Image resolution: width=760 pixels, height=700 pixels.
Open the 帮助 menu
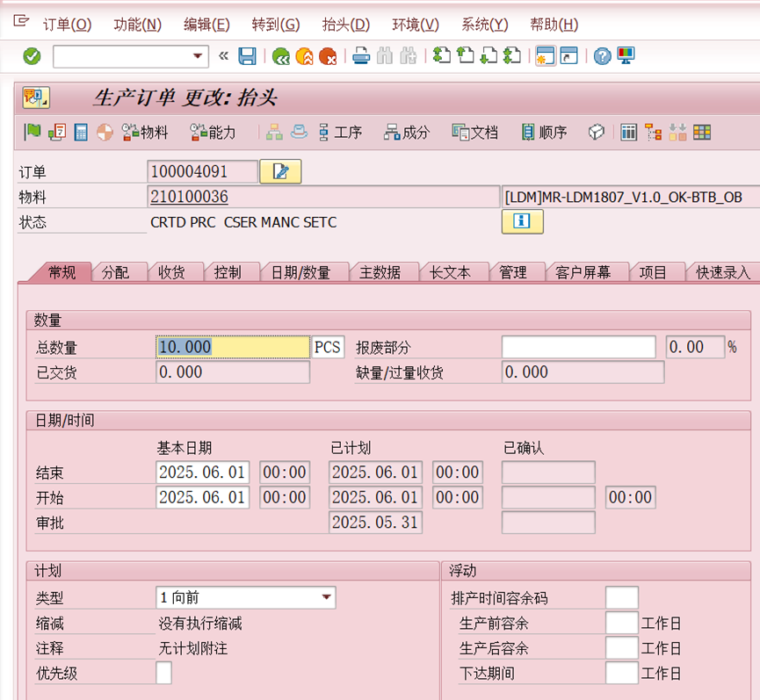coord(554,25)
